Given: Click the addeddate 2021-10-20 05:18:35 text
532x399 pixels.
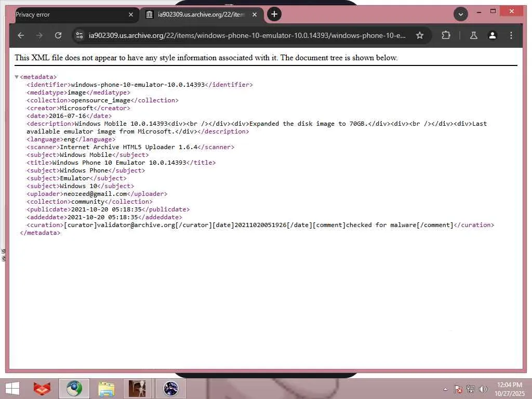Looking at the screenshot, I should click(102, 218).
